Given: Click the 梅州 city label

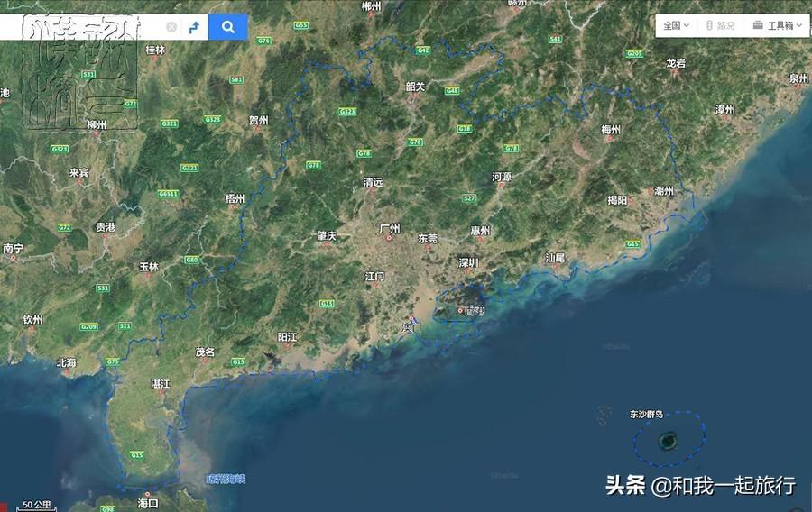Looking at the screenshot, I should (x=611, y=130).
